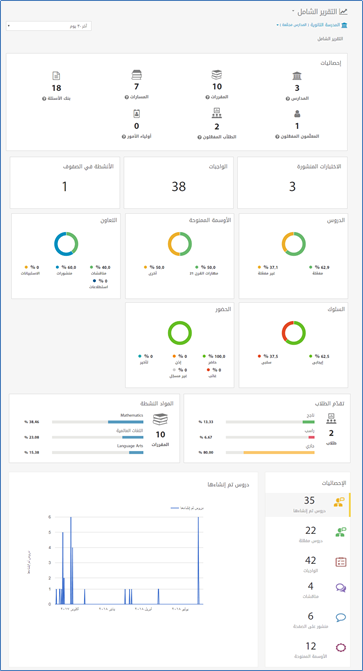Click the awarded badges circle icon

click(341, 648)
